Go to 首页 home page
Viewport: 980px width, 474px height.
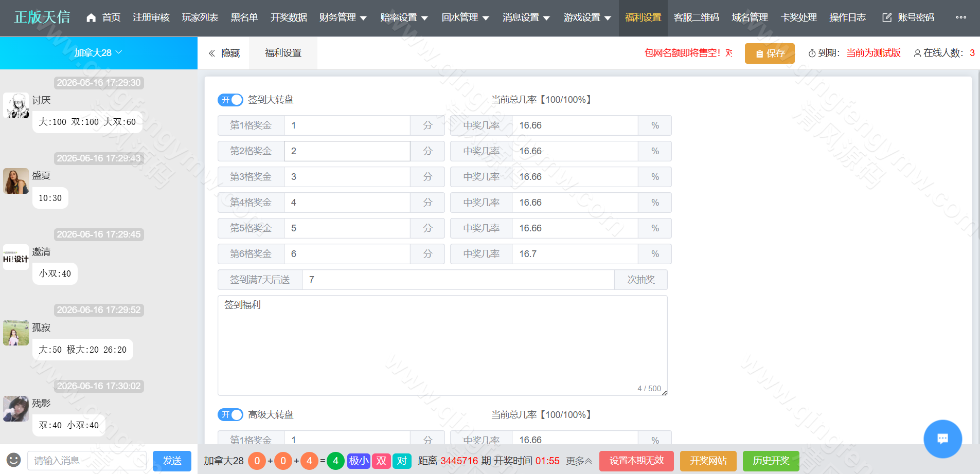pos(103,17)
